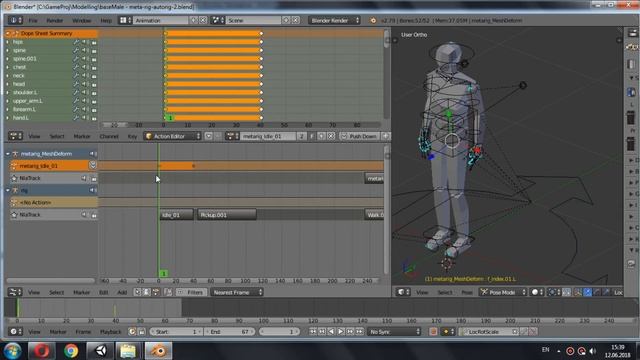
Task: Jump to the last frame
Action: pos(360,332)
